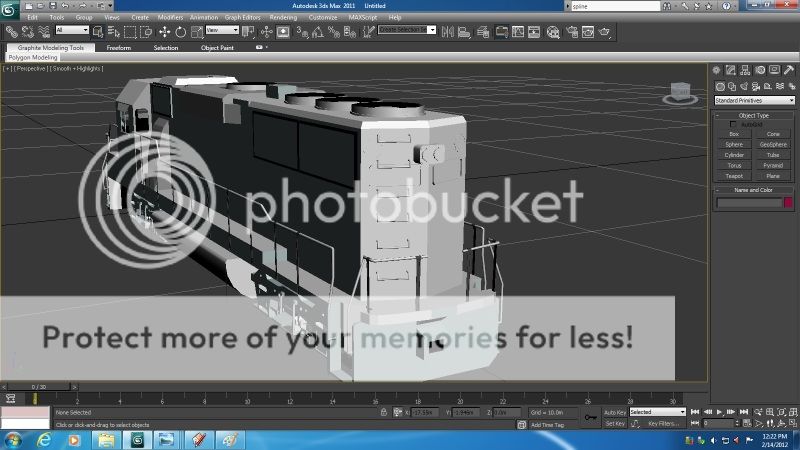This screenshot has height=450, width=800.
Task: Click the GeoSphere object type button
Action: [773, 144]
